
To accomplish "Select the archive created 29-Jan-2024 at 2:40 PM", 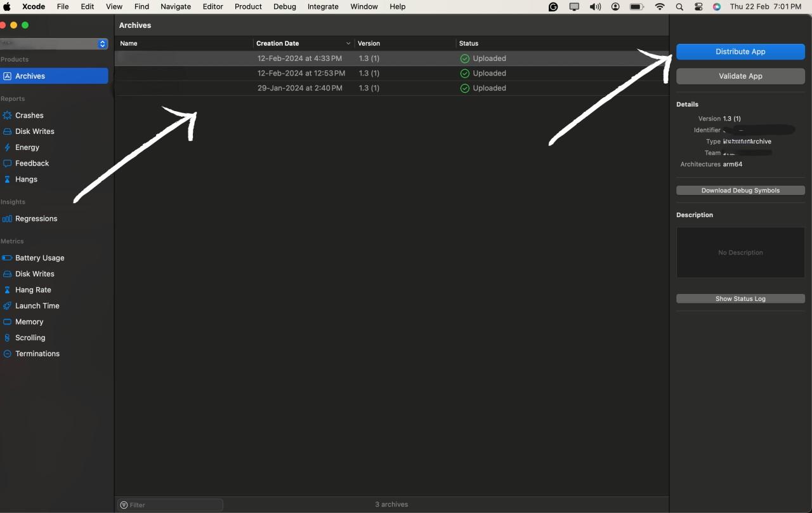I will pos(391,88).
